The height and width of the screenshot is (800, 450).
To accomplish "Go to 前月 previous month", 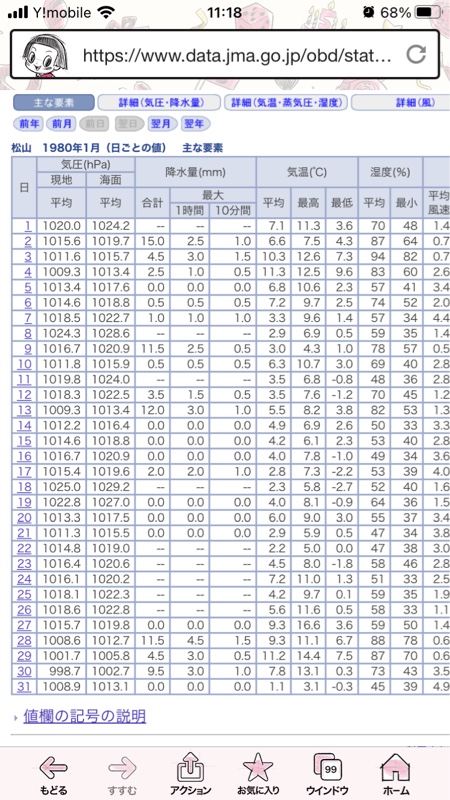I will (x=61, y=123).
